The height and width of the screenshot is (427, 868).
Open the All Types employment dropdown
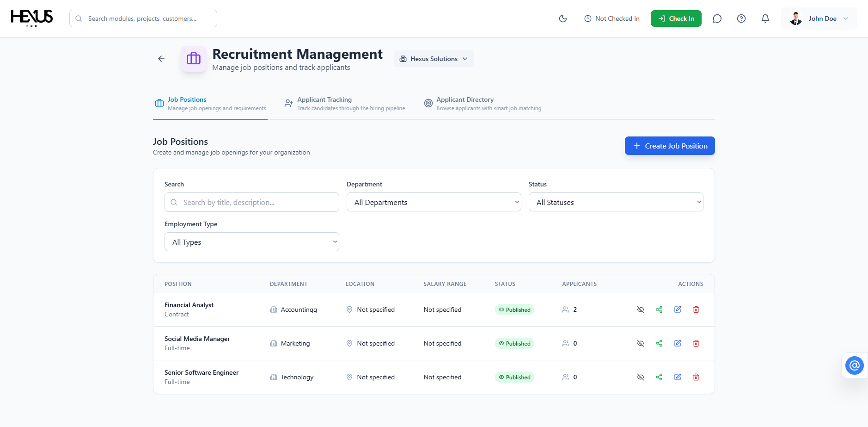252,242
